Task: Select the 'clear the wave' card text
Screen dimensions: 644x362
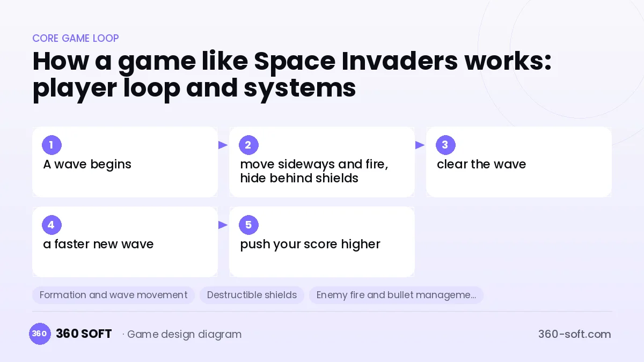Action: pos(481,164)
